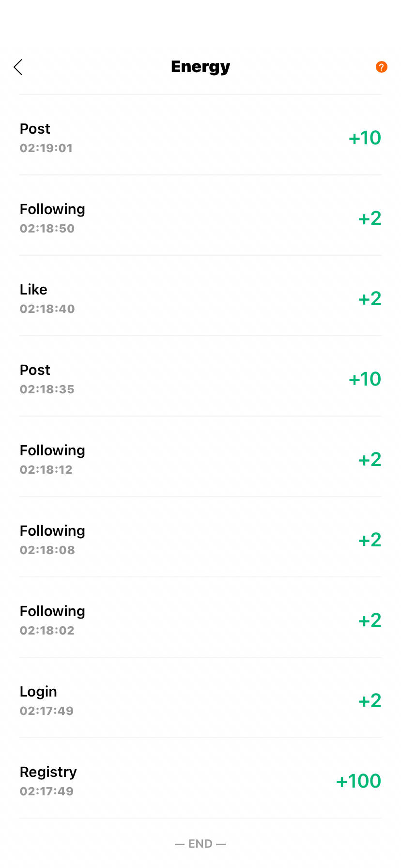The image size is (401, 868).
Task: Click the +2 value beside Following 02:18:50
Action: point(370,218)
